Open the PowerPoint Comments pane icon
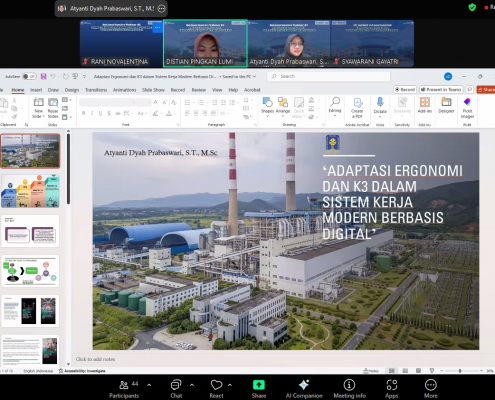495x400 pixels. (470, 89)
